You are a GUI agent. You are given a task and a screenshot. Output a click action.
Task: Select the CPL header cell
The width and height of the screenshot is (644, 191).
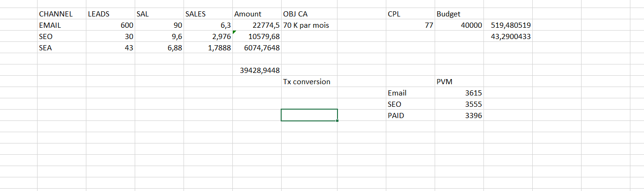coord(410,14)
